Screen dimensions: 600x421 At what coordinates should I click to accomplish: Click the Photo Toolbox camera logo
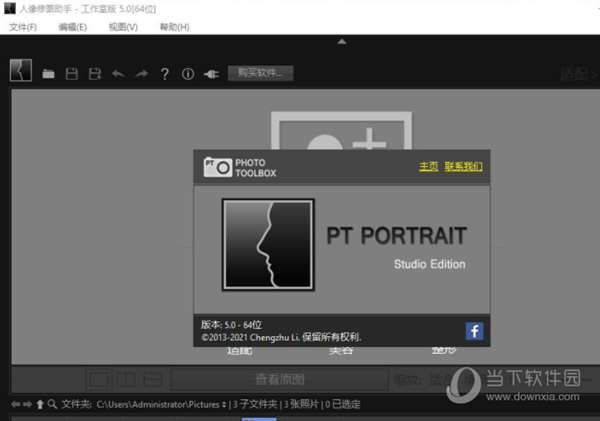[218, 167]
